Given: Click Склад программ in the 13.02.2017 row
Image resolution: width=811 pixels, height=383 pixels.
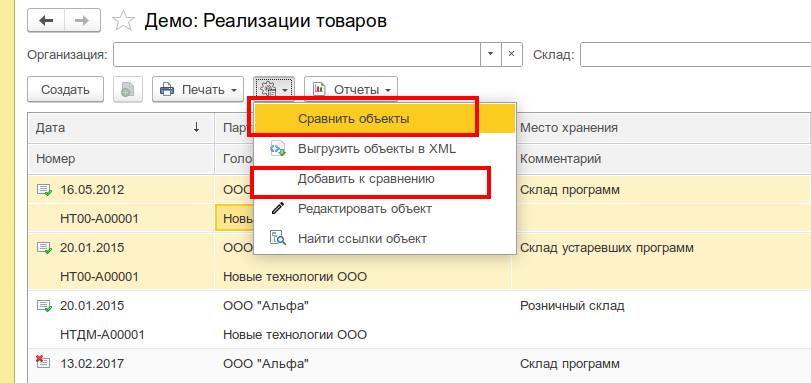Looking at the screenshot, I should tap(569, 364).
